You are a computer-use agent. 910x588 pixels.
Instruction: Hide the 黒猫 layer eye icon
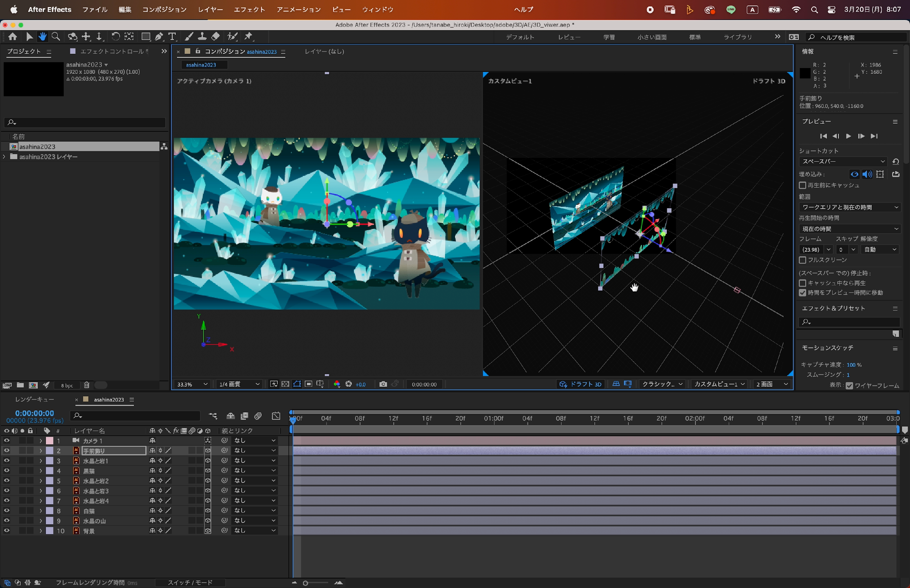click(7, 471)
